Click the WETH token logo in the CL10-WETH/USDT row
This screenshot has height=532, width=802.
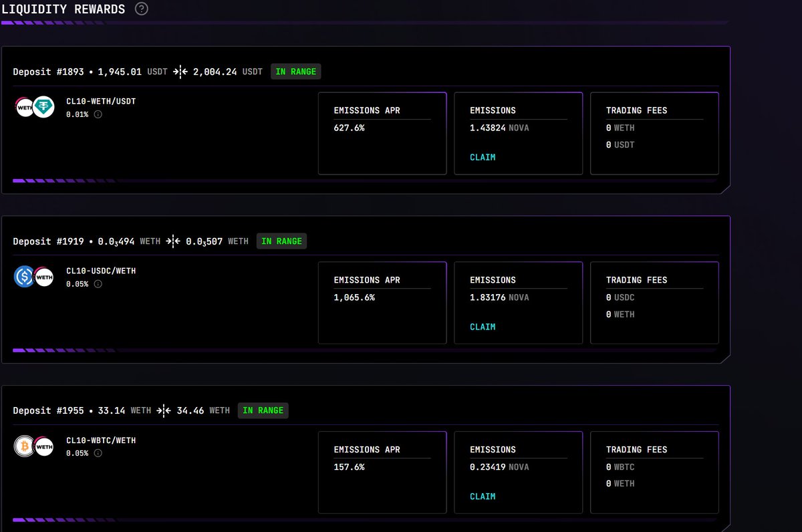click(x=25, y=107)
